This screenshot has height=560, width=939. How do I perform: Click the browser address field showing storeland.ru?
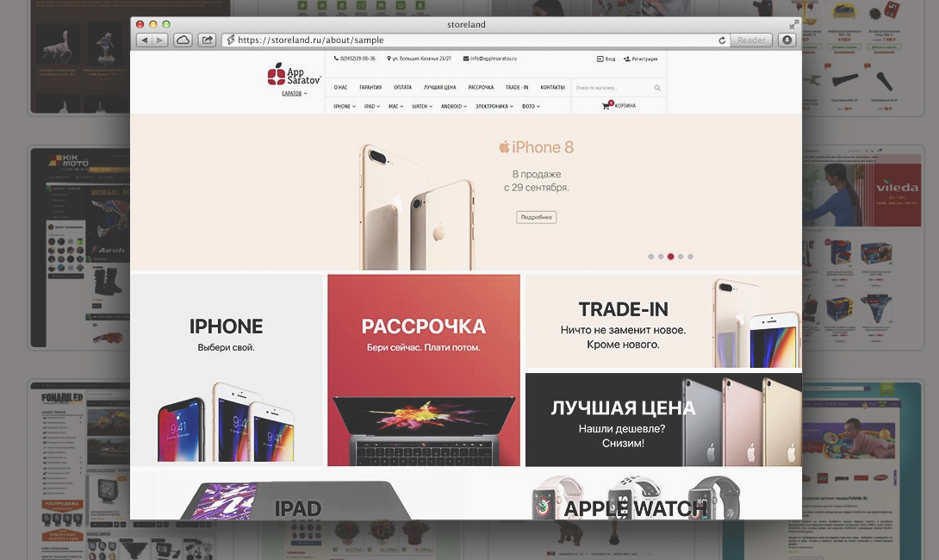pos(476,40)
